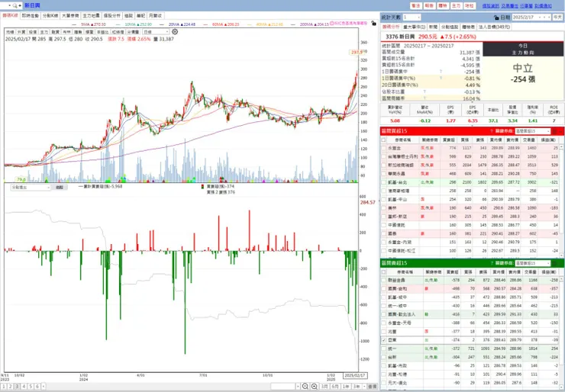Click help icon next to 1日籌碼集中 張 row

coord(441,72)
